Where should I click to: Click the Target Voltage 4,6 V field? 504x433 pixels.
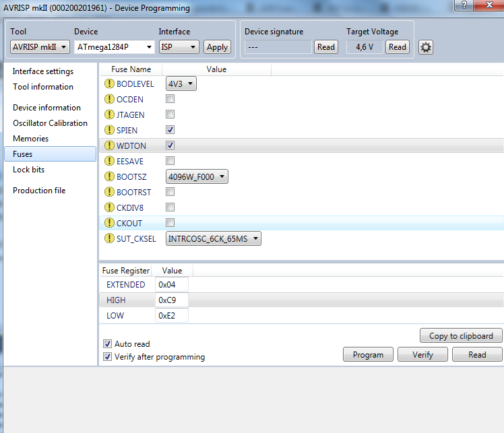365,47
